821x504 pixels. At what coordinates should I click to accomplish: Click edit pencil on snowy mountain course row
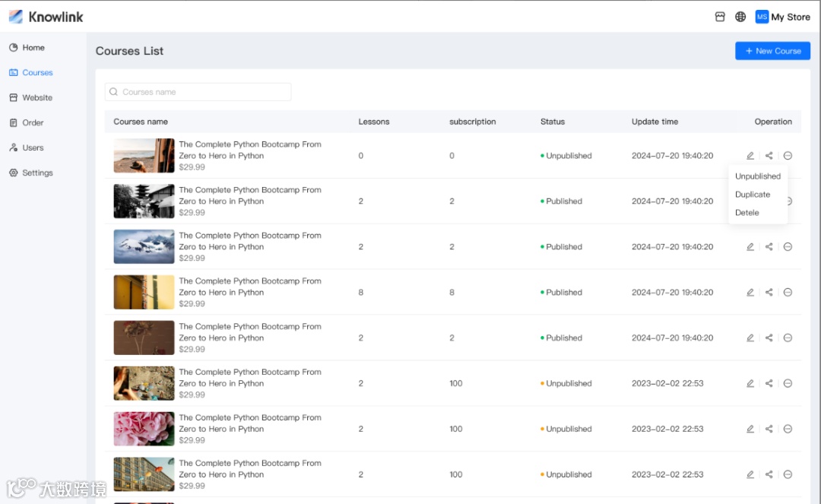pyautogui.click(x=750, y=247)
